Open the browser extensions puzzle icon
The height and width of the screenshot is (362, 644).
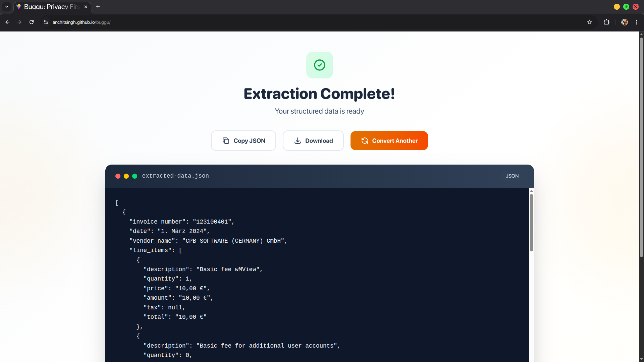click(x=606, y=22)
